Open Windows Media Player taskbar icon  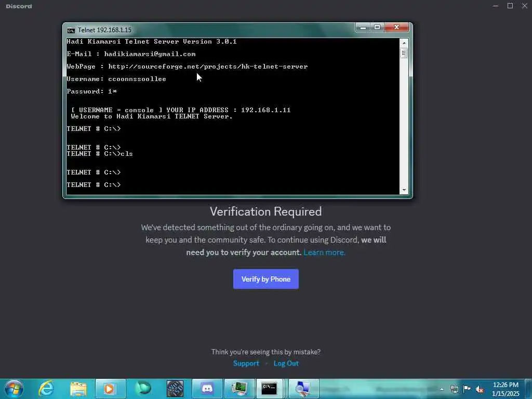pyautogui.click(x=110, y=389)
